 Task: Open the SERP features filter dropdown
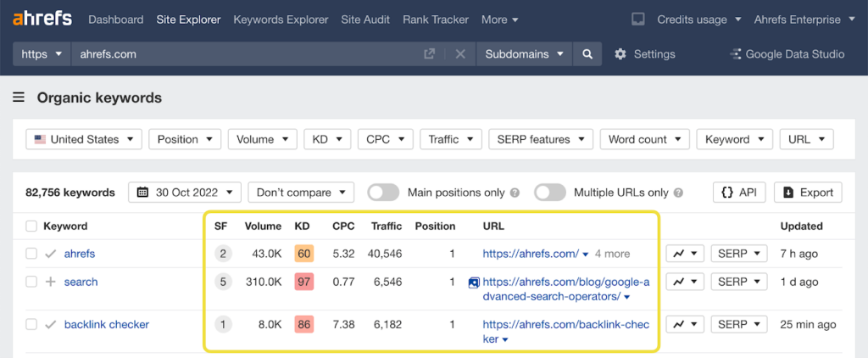coord(540,140)
